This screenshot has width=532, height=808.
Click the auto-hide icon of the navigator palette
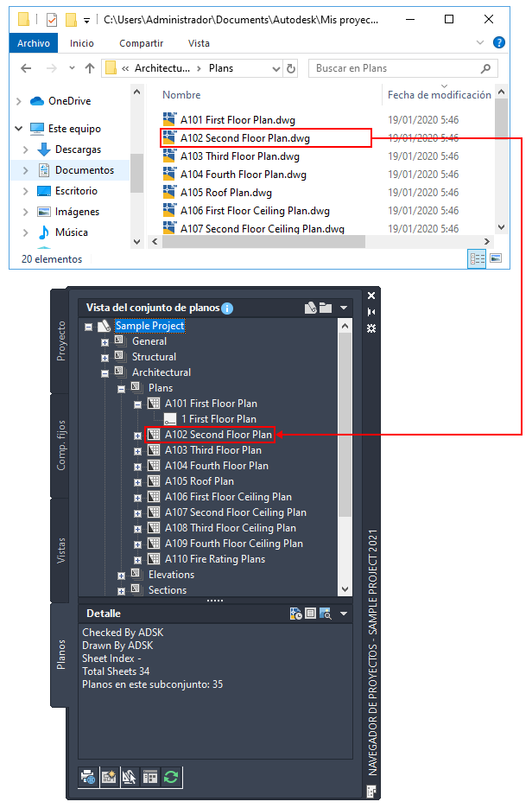[x=371, y=312]
